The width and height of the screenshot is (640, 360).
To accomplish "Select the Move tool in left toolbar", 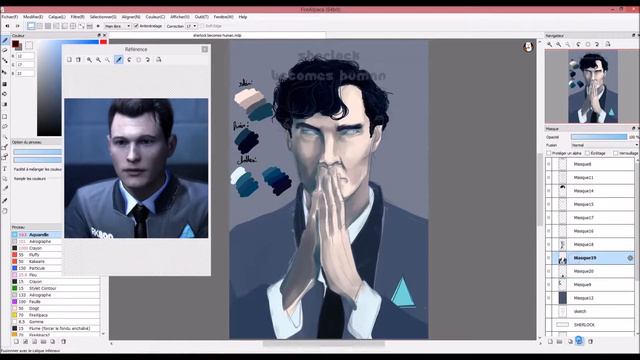I will pos(5,72).
